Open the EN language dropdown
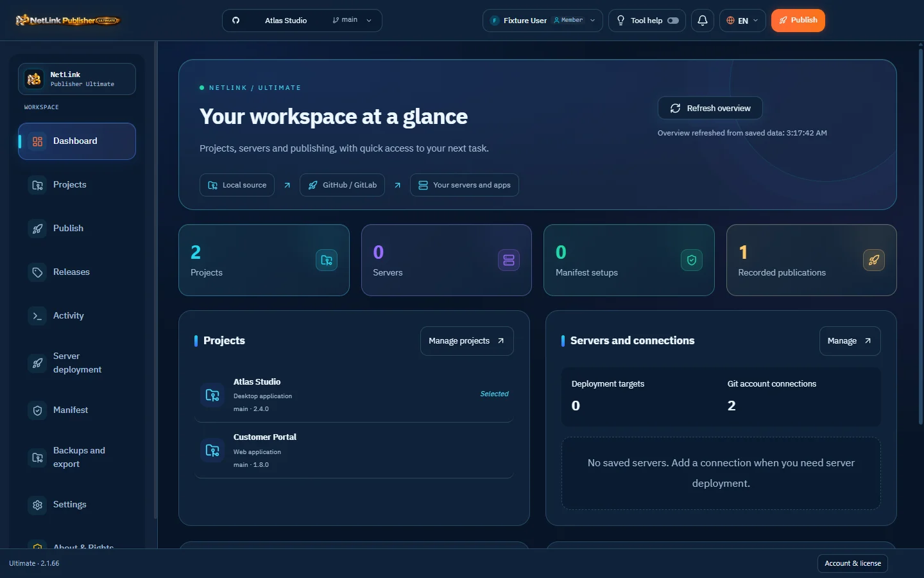 (742, 21)
